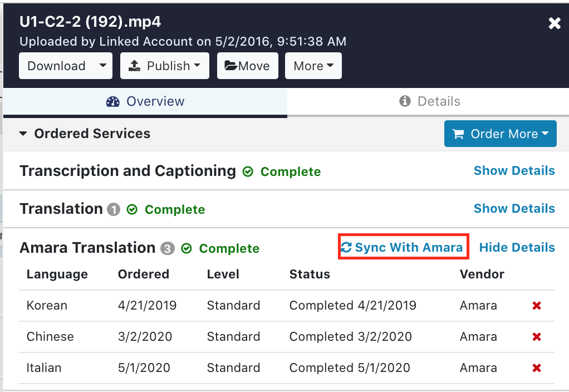
Task: Click the Status column header
Action: [x=310, y=274]
